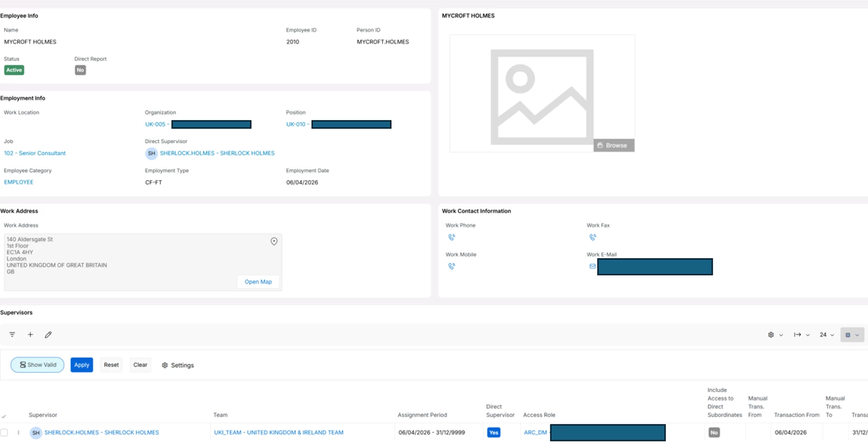Click the Reset button
Screen dimensions: 868x447
111,365
